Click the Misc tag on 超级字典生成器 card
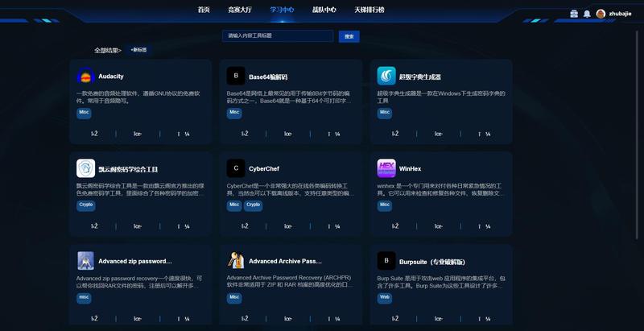Screen dimensions: 644x331 pyautogui.click(x=385, y=113)
